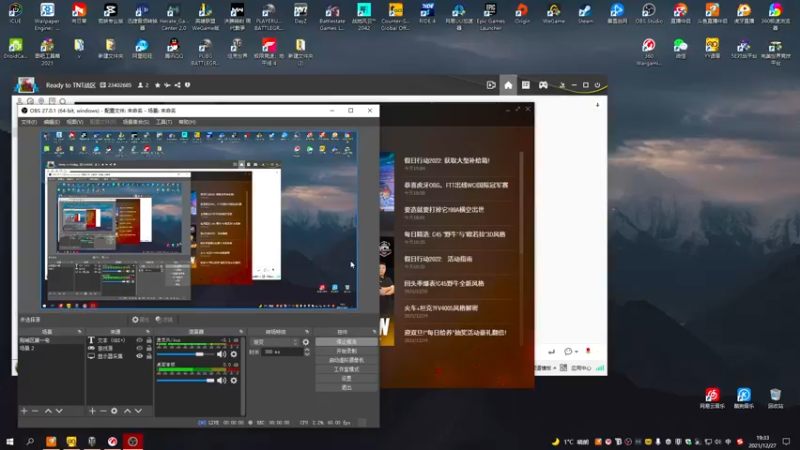800x450 pixels.
Task: Open the View (V) menu in OBS
Action: tap(74, 122)
